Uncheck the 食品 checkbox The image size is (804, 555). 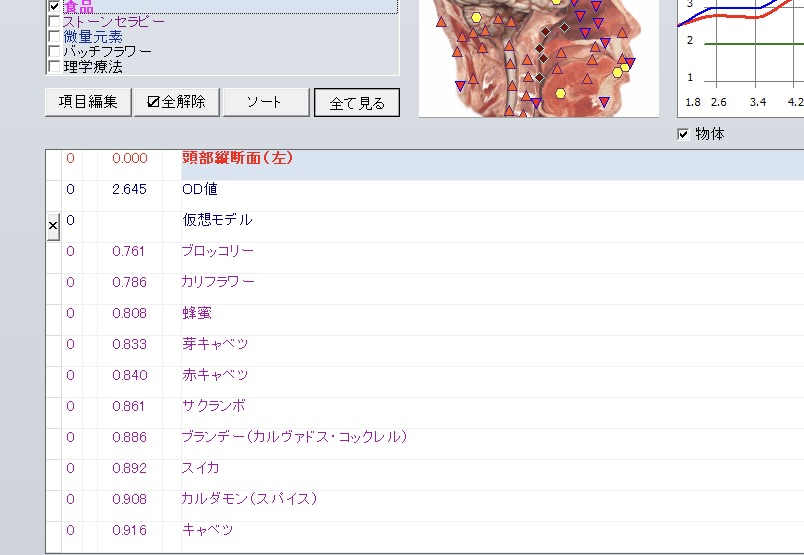(55, 7)
